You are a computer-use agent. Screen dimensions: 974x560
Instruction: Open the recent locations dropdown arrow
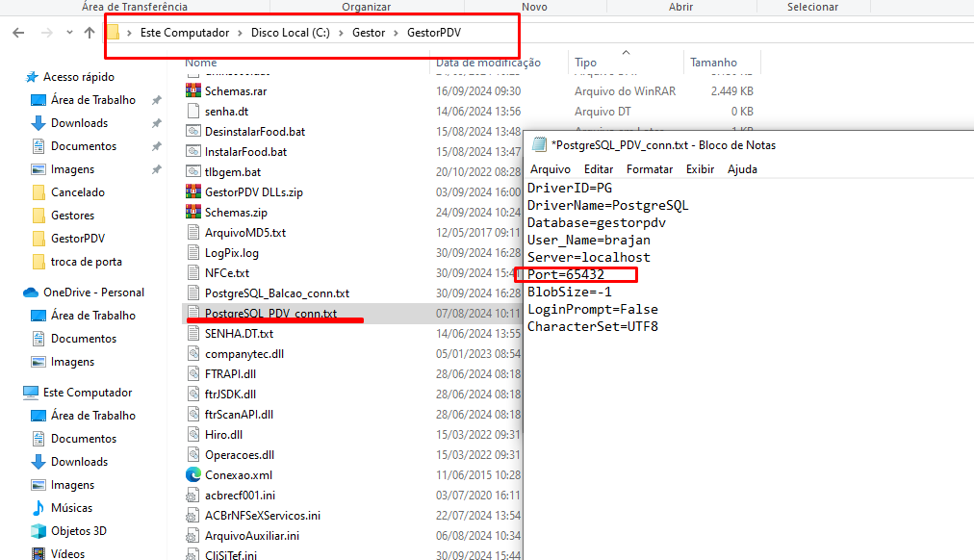(68, 33)
